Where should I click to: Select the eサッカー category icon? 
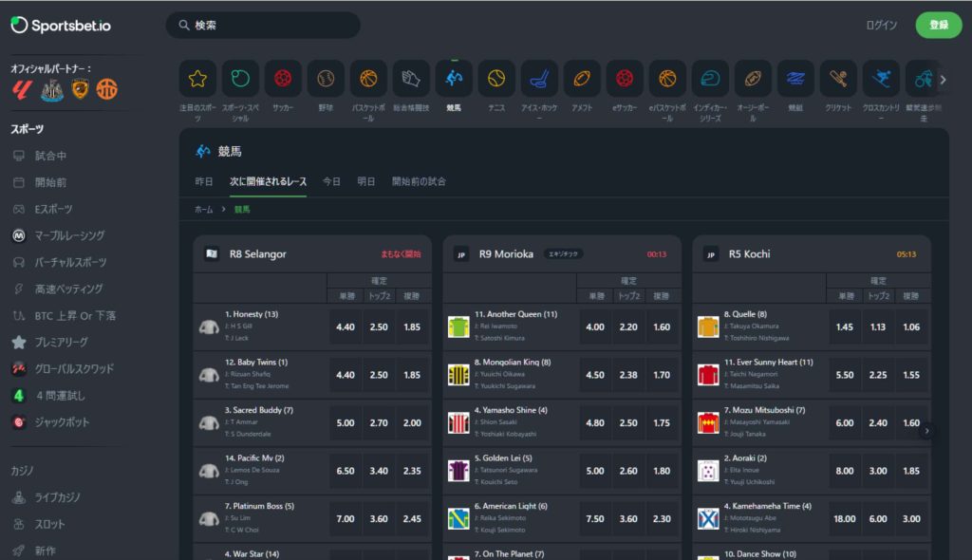tap(625, 79)
